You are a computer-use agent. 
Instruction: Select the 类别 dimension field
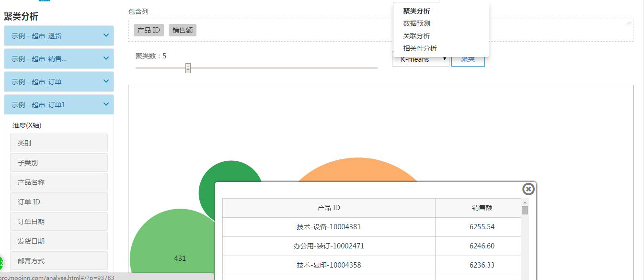point(58,142)
